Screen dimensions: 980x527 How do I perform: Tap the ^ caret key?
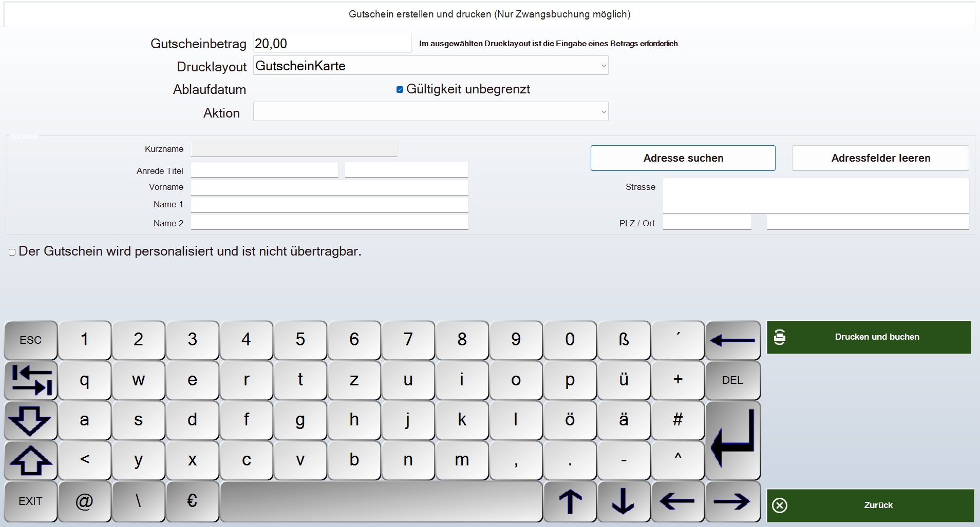[677, 460]
